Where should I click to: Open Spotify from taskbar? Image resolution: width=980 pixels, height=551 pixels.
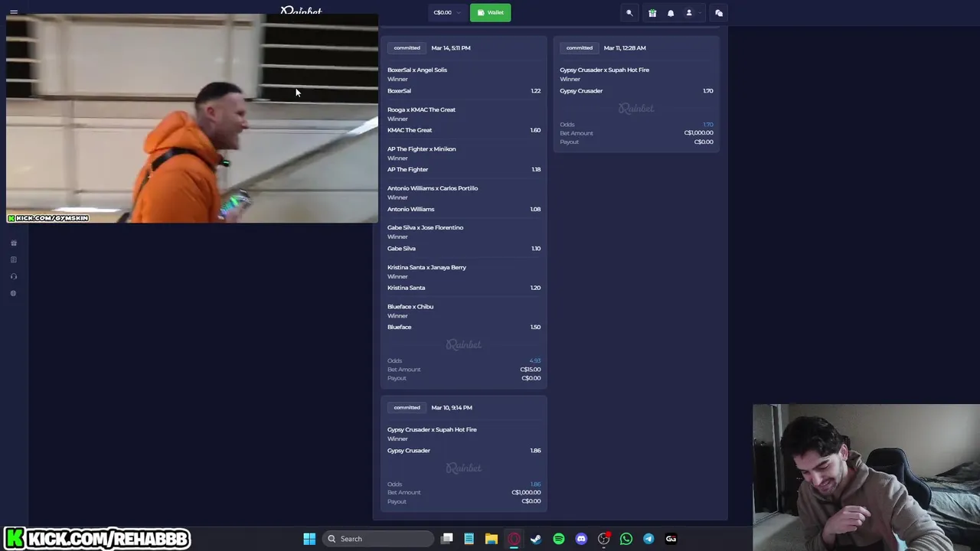(x=559, y=539)
